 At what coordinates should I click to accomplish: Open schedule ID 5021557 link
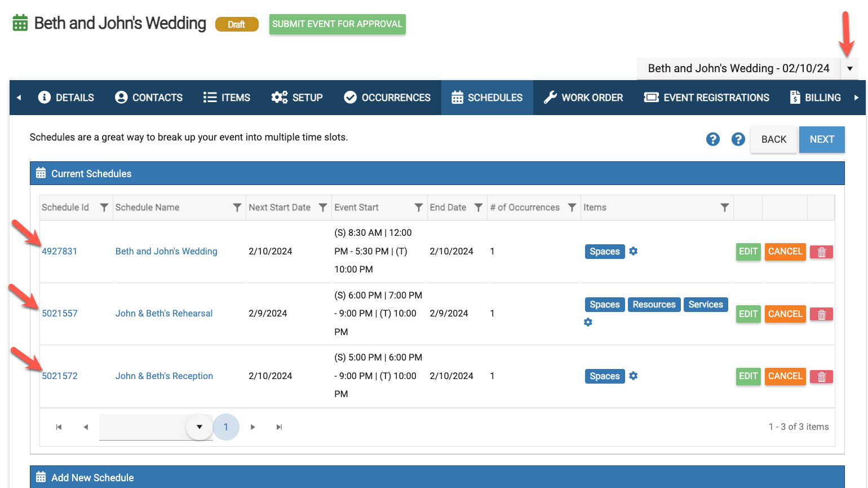[60, 314]
